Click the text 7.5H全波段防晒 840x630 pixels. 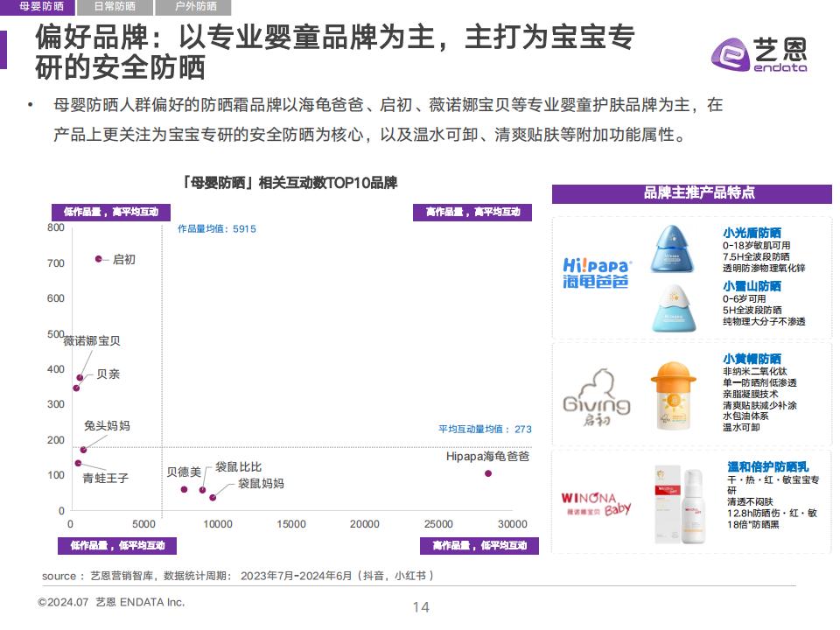click(x=756, y=256)
